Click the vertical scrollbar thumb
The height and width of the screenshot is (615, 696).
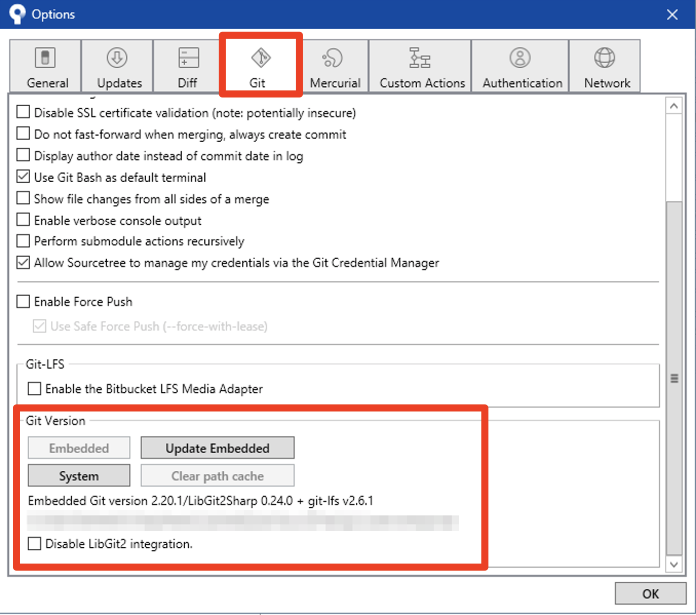coord(674,378)
